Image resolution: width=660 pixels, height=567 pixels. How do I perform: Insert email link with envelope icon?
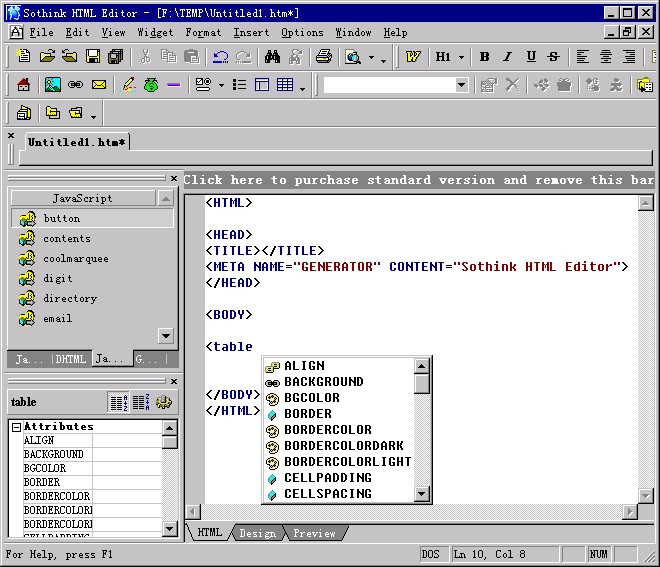coord(99,85)
